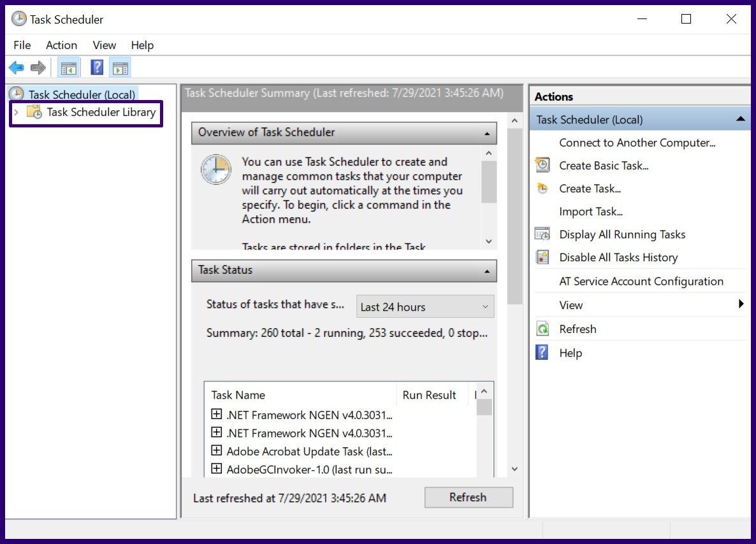Click the Back arrow toolbar icon

(x=17, y=68)
